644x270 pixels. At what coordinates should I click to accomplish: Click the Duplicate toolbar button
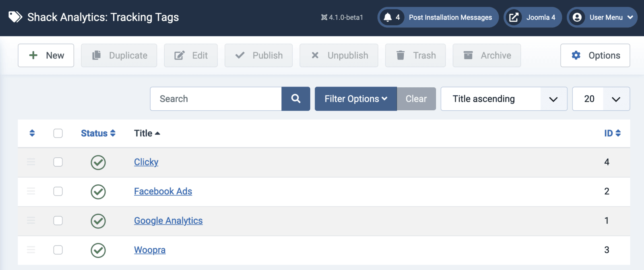[x=119, y=56]
